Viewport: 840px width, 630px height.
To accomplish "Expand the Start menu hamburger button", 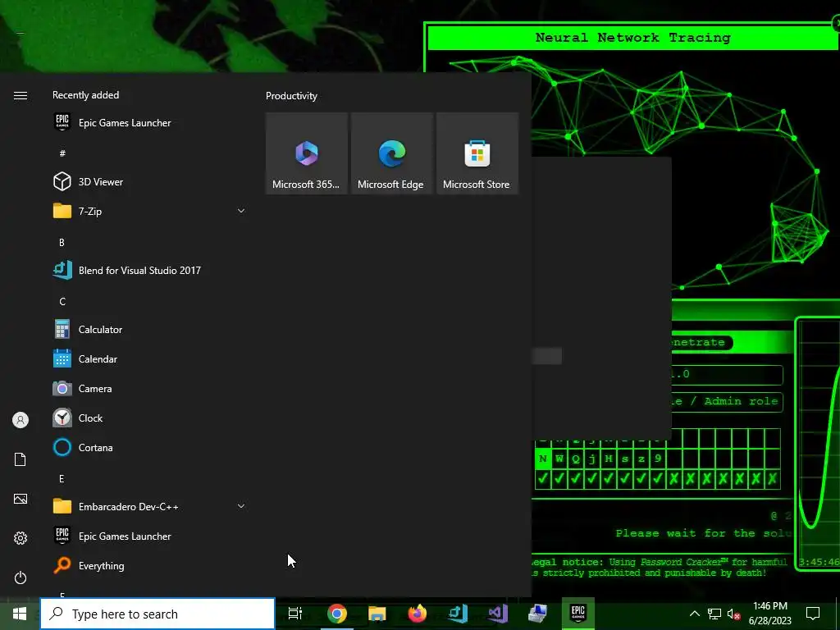I will coord(21,95).
